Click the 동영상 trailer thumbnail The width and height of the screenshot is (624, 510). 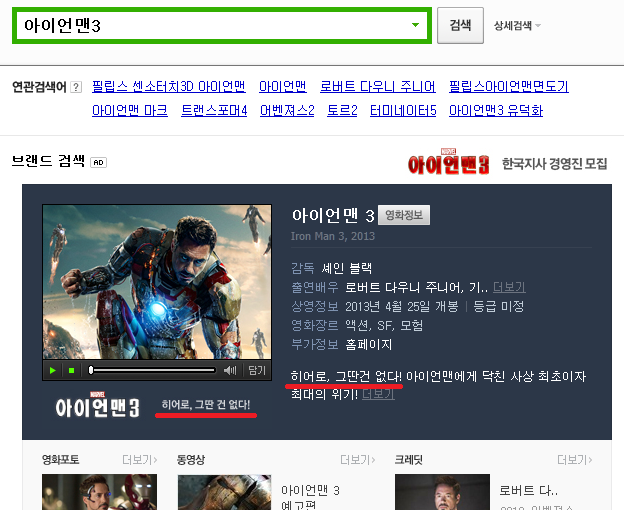click(224, 492)
